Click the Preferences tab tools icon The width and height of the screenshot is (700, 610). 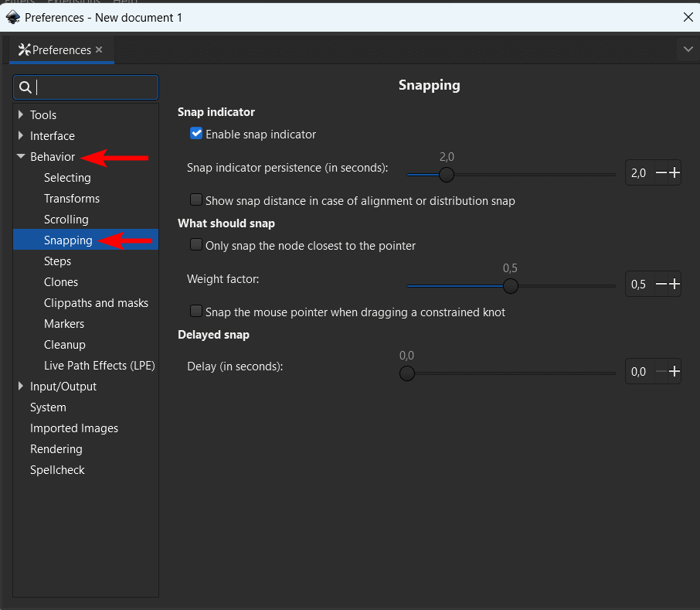24,50
